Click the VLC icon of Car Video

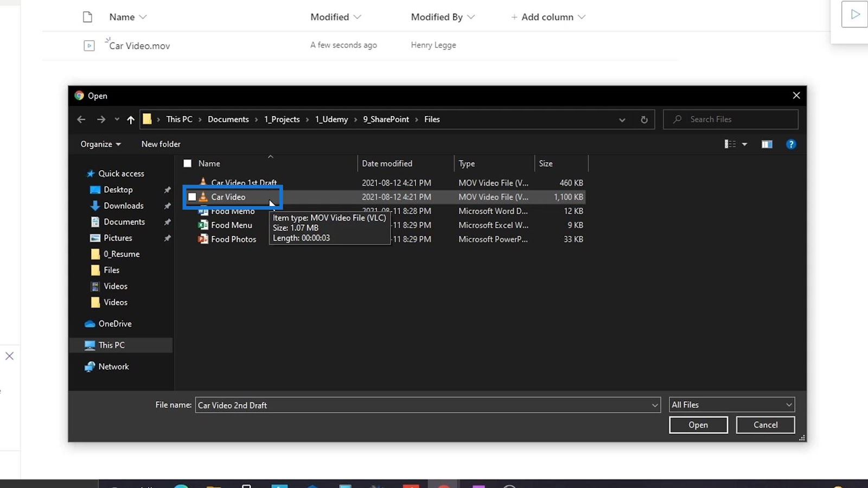[203, 197]
